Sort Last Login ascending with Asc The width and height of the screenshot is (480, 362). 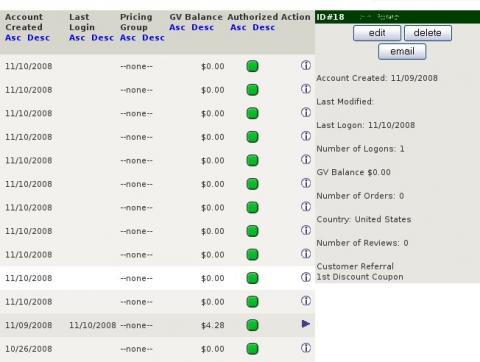[x=77, y=38]
